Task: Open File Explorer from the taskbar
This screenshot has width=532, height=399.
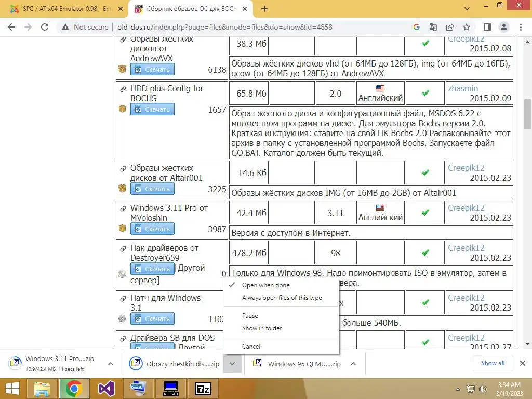Action: point(42,389)
